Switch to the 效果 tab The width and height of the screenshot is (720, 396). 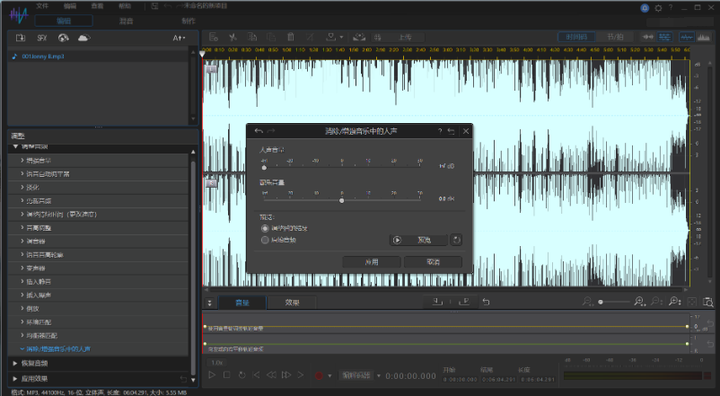point(292,302)
